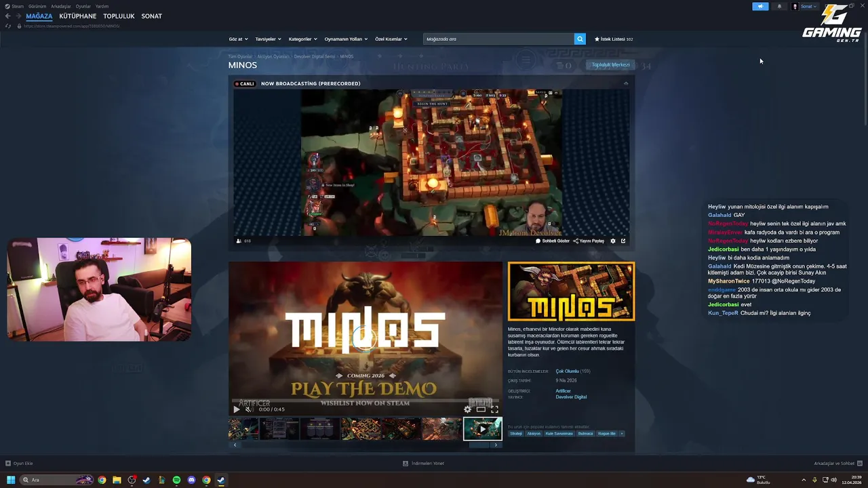
Task: Open Discord from the taskbar
Action: click(191, 480)
